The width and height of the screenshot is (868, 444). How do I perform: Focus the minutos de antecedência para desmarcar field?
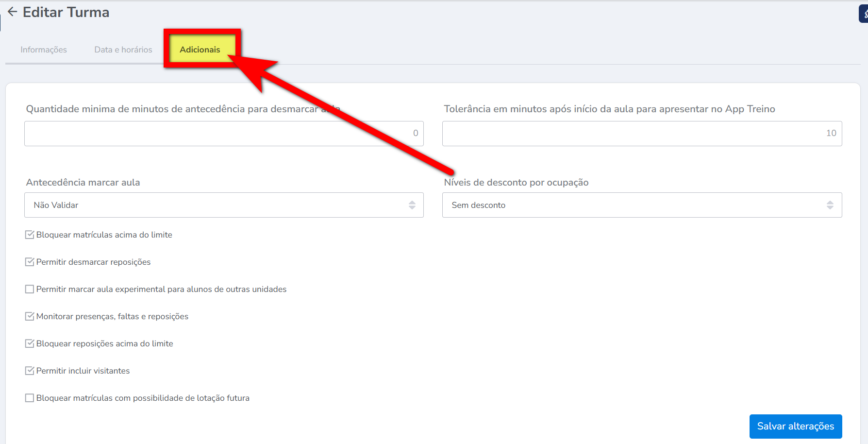point(223,134)
